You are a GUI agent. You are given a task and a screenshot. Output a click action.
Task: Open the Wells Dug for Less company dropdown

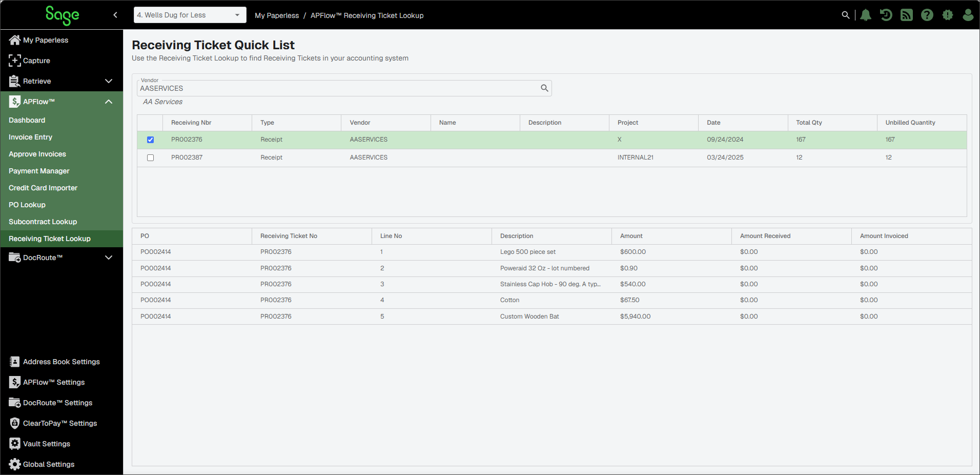190,15
